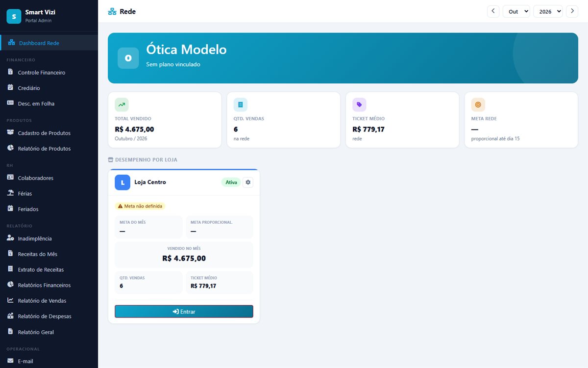Screen dimensions: 588x368
Task: Click the Meta não definida warning badge
Action: coord(140,206)
